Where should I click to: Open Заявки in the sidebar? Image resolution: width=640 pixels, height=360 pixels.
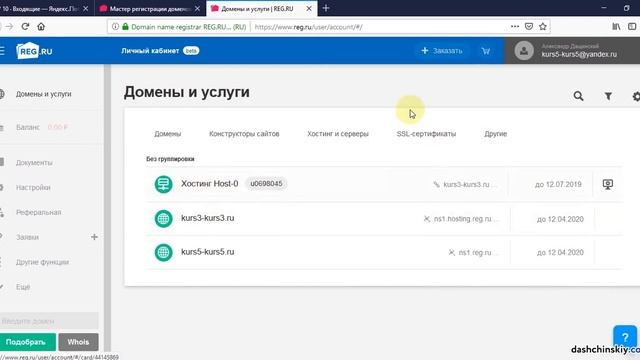click(x=27, y=237)
